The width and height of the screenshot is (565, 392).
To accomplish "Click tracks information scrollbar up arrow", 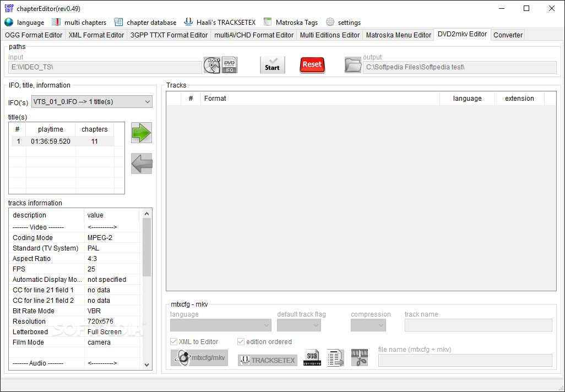I will pos(146,214).
